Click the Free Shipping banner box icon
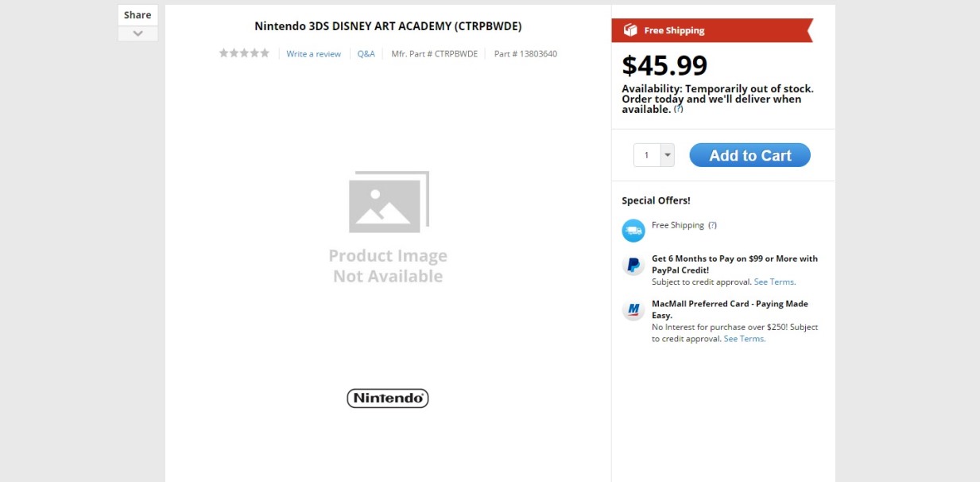This screenshot has height=482, width=980. coord(630,30)
